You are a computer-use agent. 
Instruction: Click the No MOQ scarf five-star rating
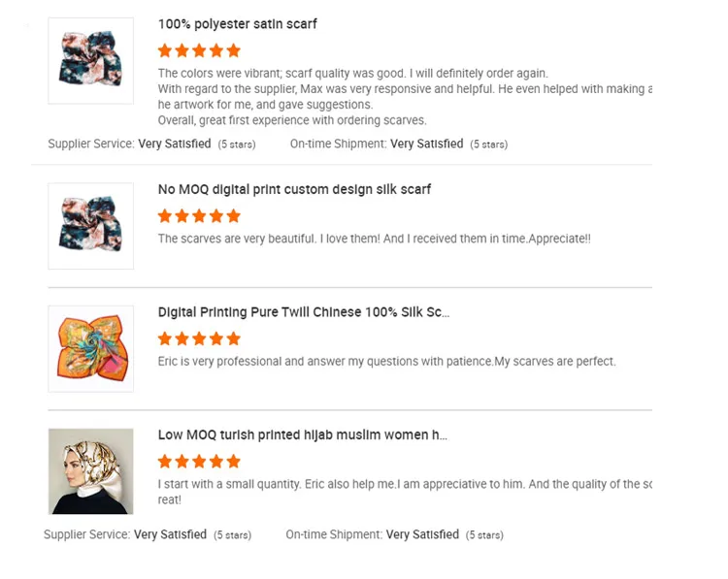[199, 216]
